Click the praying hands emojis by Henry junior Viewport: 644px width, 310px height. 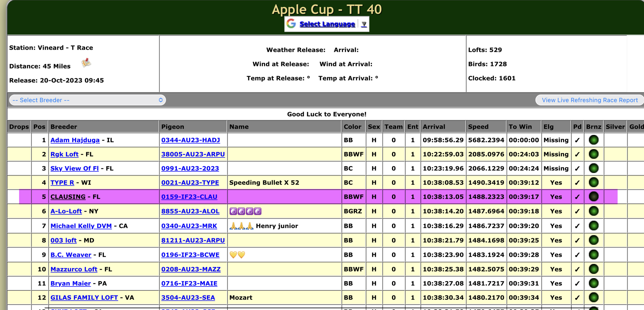point(241,226)
